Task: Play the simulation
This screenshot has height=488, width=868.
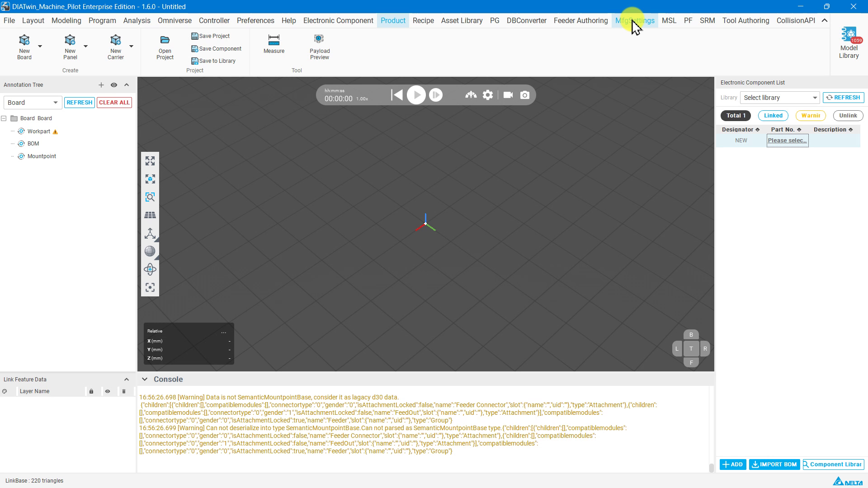Action: tap(416, 95)
